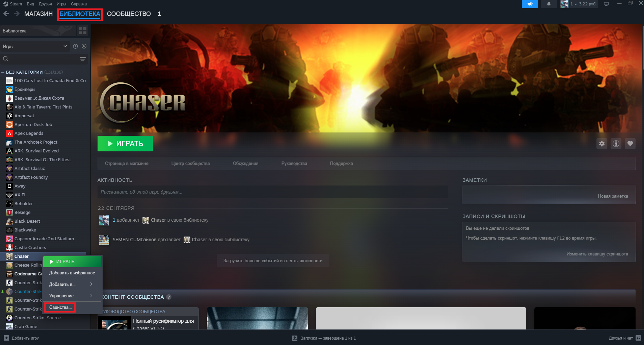Screen dimensions: 644x345
Task: Load more activity feed events
Action: click(273, 261)
